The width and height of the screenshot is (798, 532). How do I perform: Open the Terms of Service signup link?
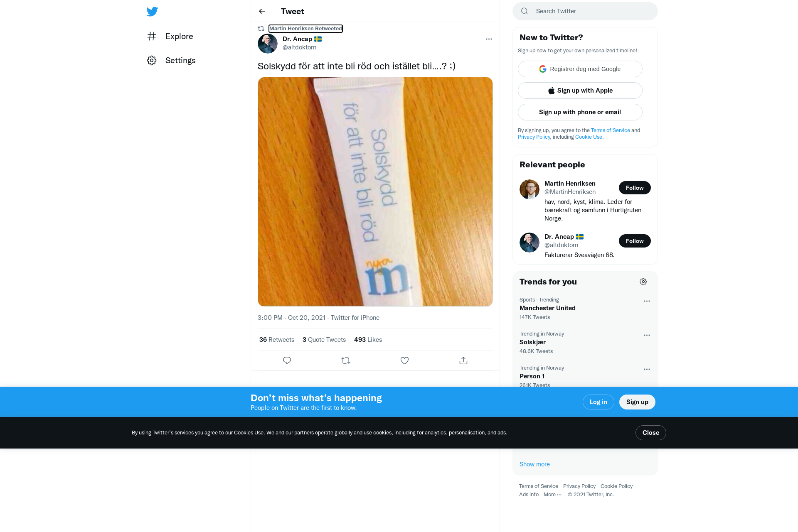tap(611, 130)
